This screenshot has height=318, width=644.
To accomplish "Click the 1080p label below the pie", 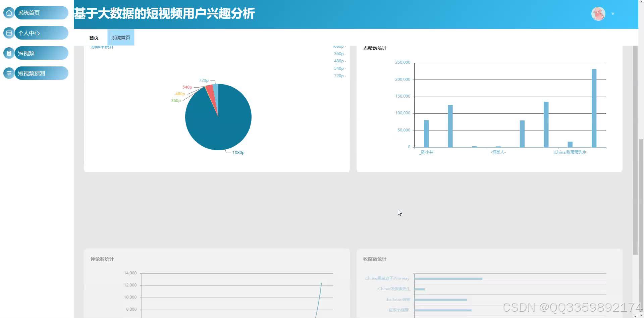I will 238,153.
